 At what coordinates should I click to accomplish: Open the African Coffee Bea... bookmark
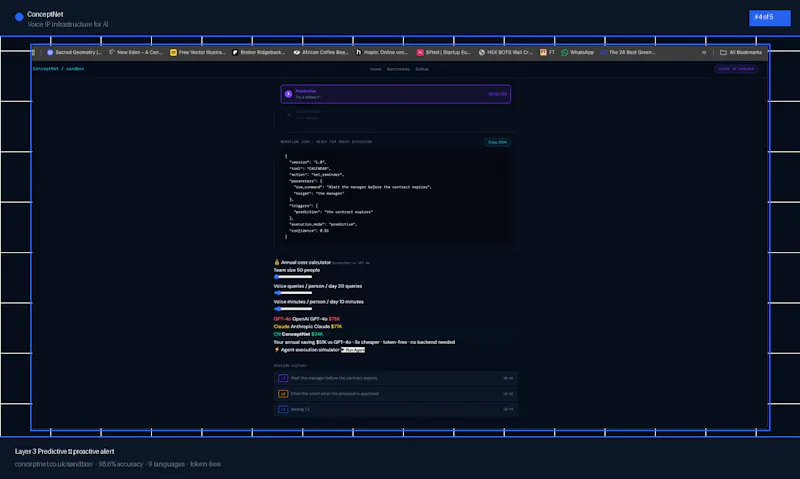[321, 52]
